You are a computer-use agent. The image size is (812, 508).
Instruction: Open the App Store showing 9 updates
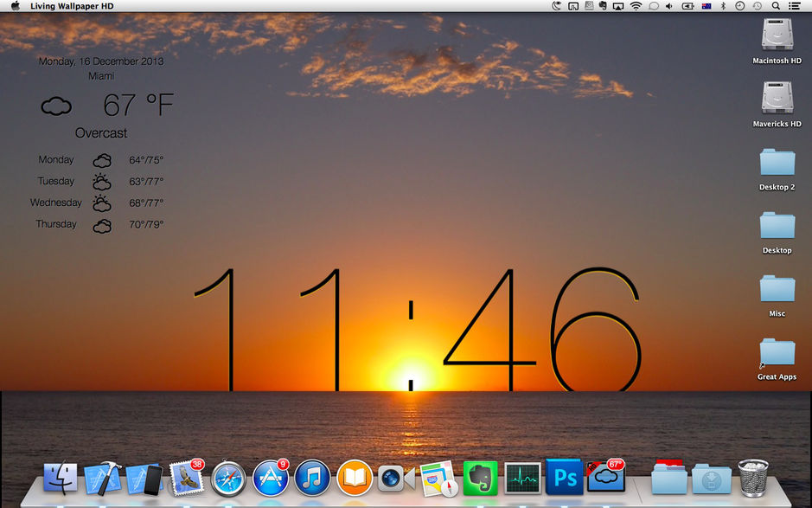(x=270, y=476)
